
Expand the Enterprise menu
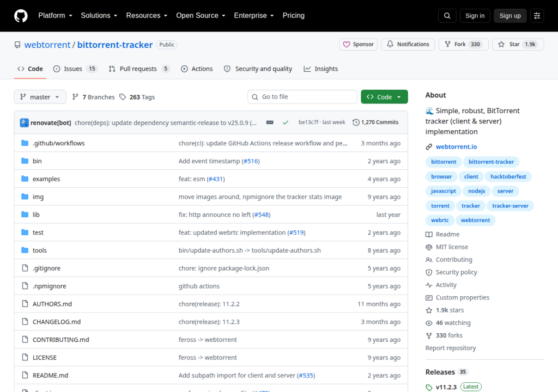tap(254, 16)
